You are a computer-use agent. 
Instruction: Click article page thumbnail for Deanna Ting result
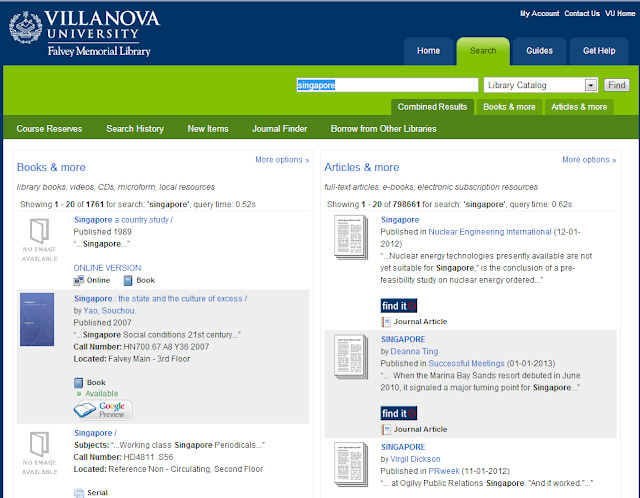(x=351, y=357)
